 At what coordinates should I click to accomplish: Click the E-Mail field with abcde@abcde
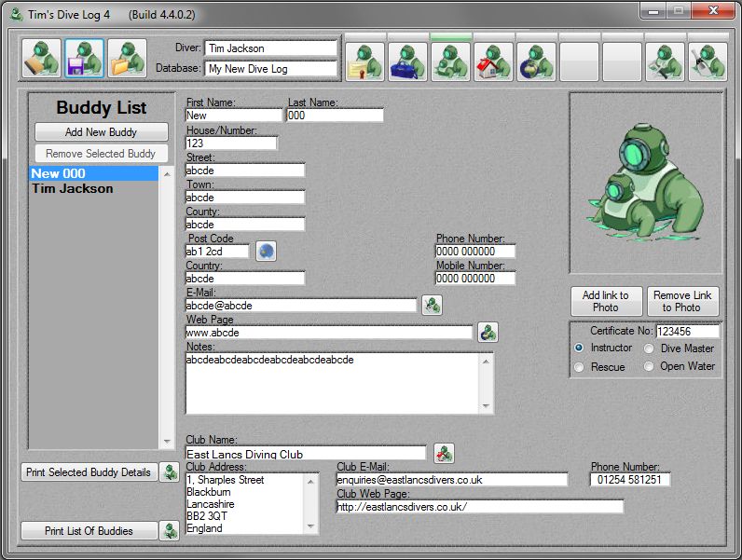pos(301,305)
